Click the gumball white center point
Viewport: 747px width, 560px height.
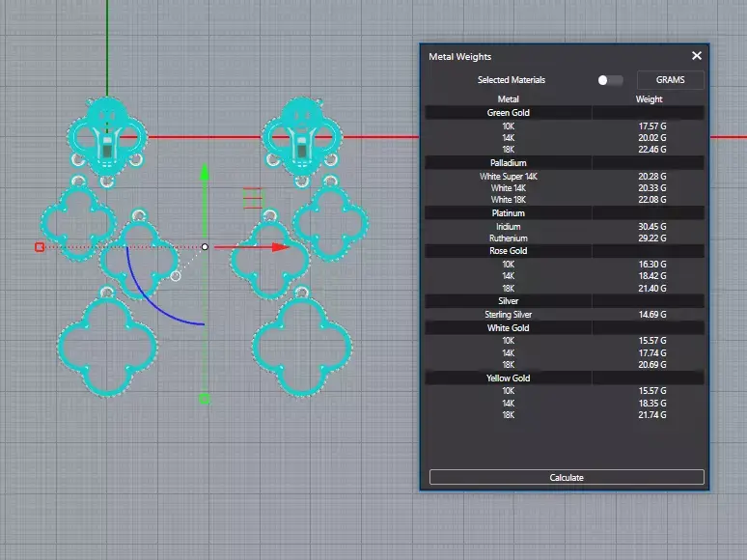point(205,247)
